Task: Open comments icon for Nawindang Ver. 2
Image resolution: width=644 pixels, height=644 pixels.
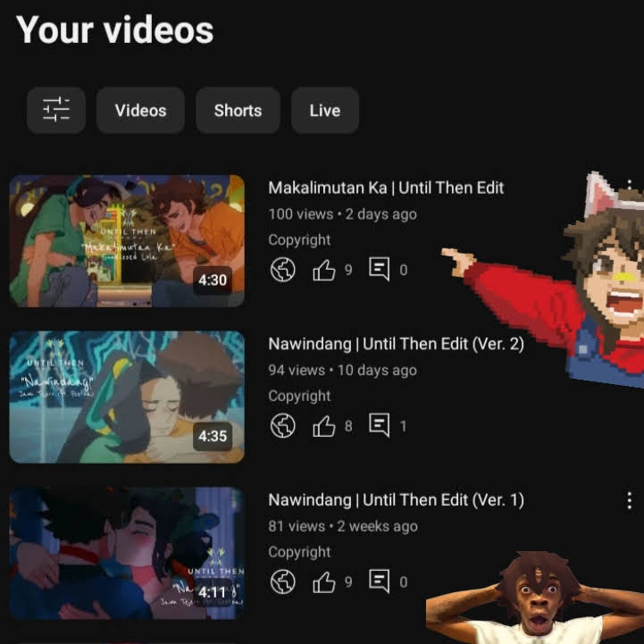Action: 380,426
